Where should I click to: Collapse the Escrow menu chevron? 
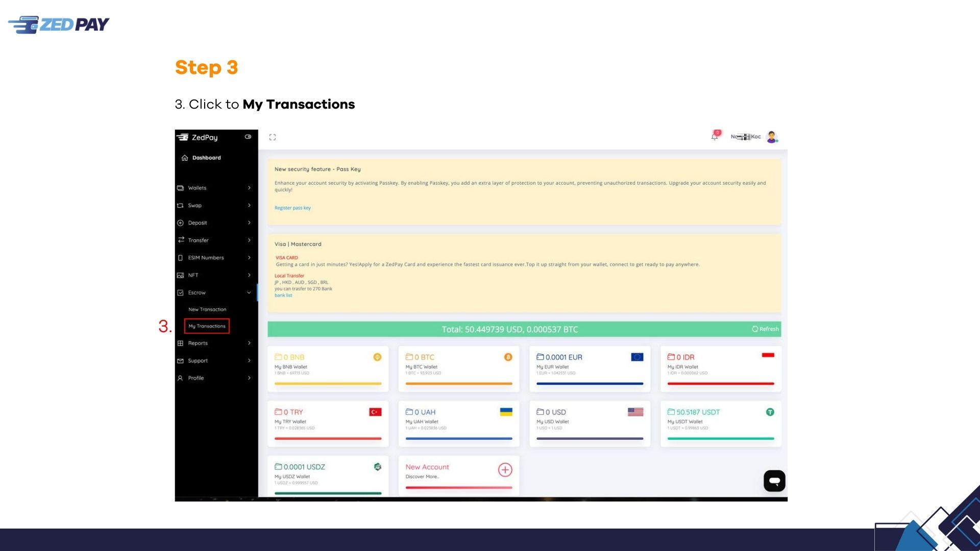pyautogui.click(x=249, y=293)
